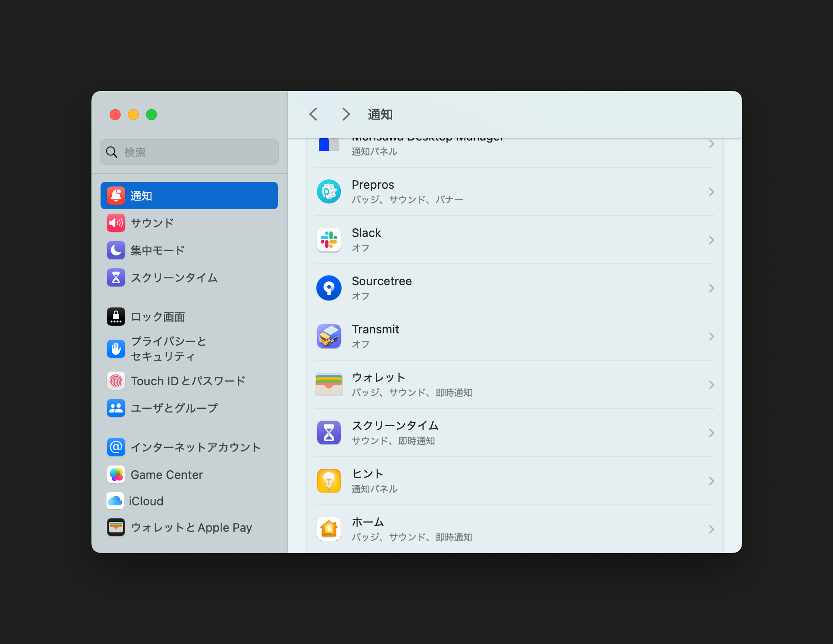The image size is (833, 644).
Task: Go back with the left arrow button
Action: pos(313,114)
